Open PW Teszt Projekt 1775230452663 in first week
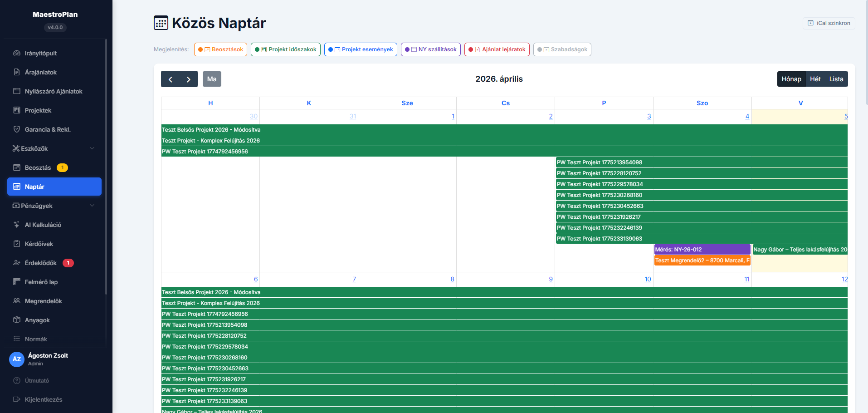Screen dimensions: 868x413 (x=702, y=206)
